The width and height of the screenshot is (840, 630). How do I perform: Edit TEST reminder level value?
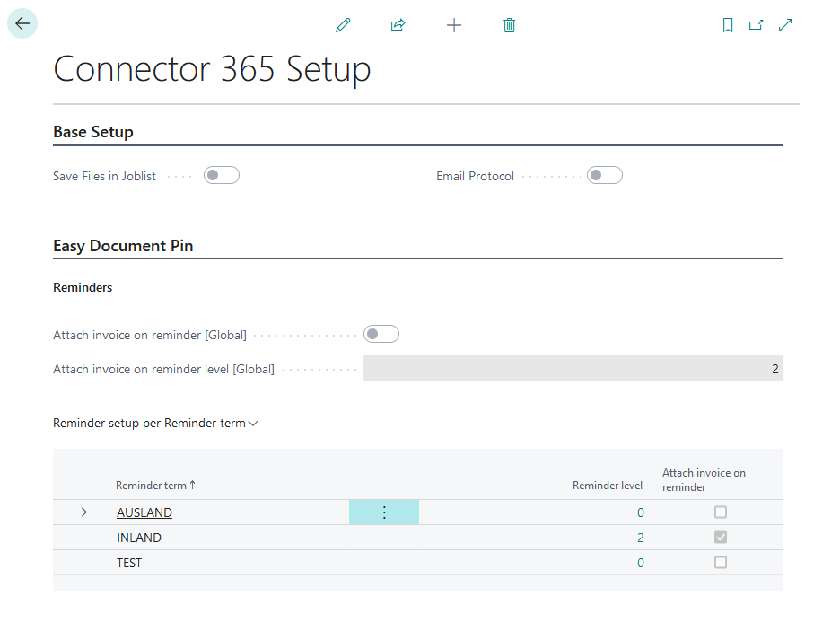pos(641,563)
